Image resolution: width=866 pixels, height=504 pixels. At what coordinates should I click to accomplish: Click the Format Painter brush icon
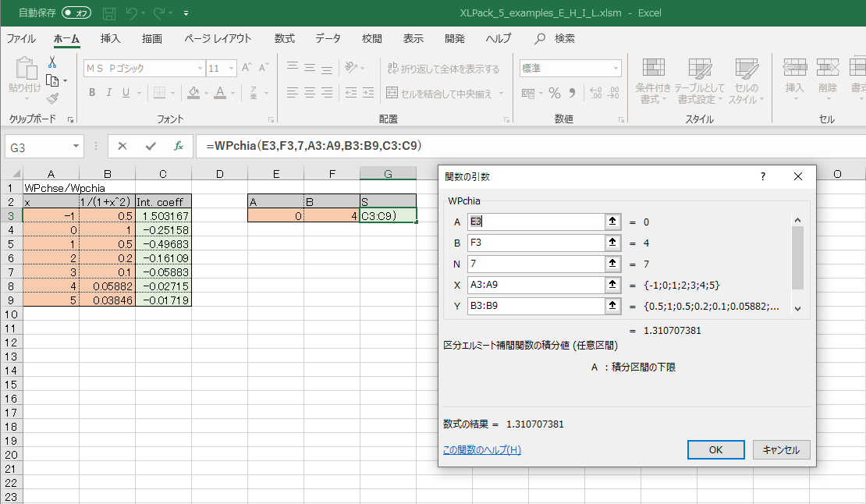click(x=52, y=98)
